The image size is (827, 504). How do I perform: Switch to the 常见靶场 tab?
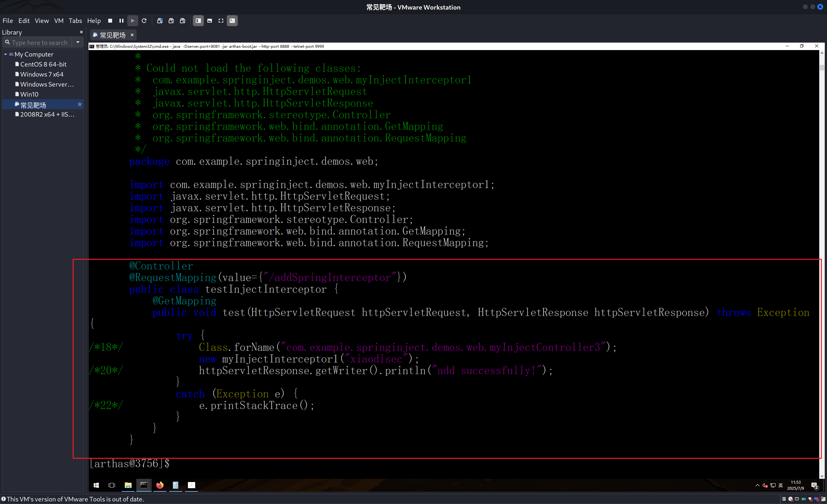(112, 35)
